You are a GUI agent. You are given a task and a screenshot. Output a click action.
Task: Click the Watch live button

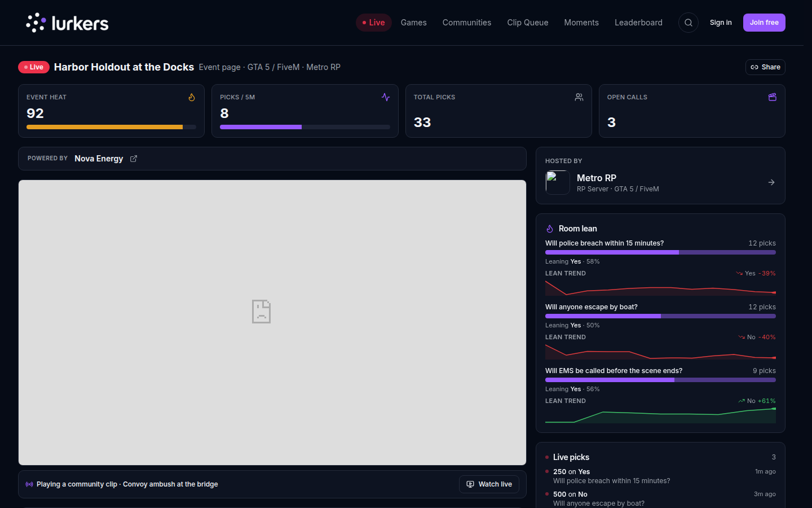[489, 484]
